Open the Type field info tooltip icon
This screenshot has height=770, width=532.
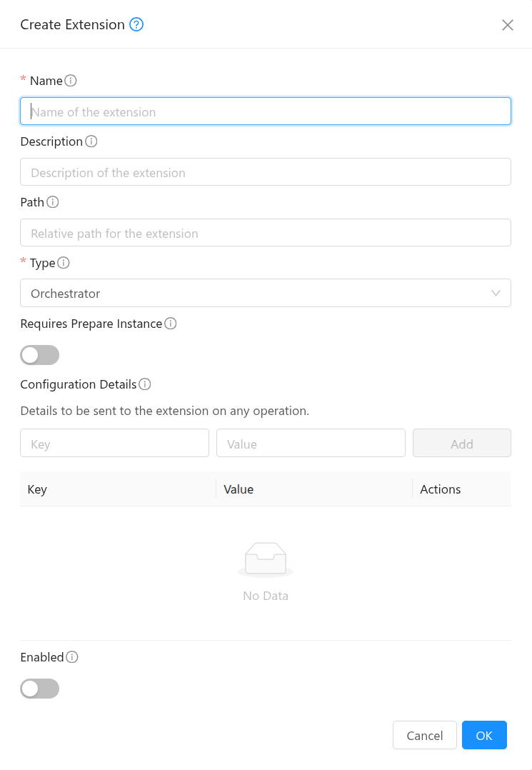63,263
